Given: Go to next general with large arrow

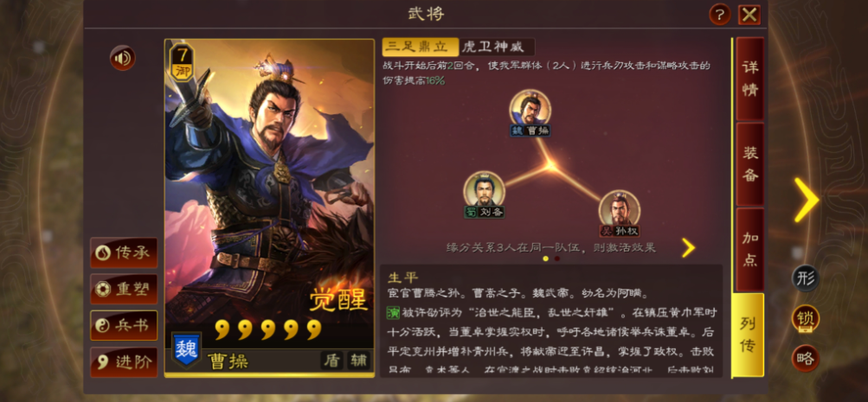Looking at the screenshot, I should coord(807,201).
